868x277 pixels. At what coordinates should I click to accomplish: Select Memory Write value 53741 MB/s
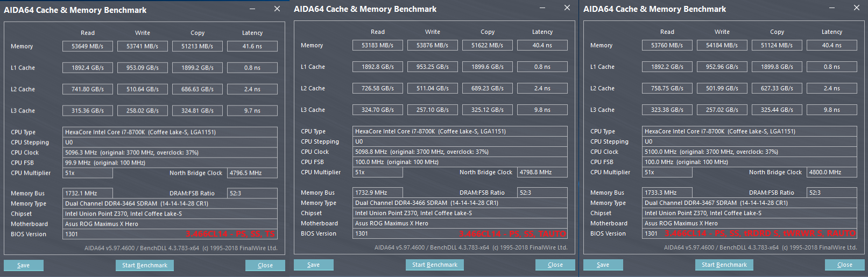click(x=143, y=46)
